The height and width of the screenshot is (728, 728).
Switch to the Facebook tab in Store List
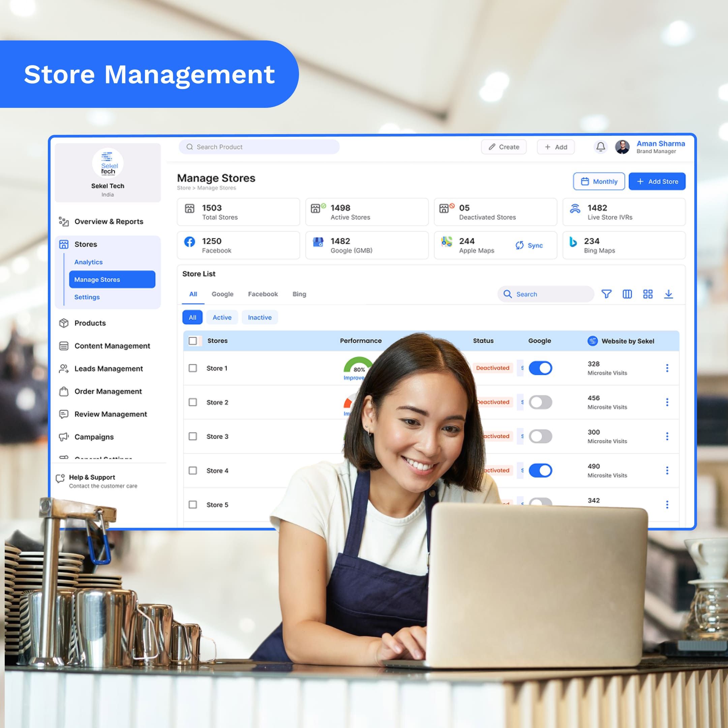coord(263,294)
